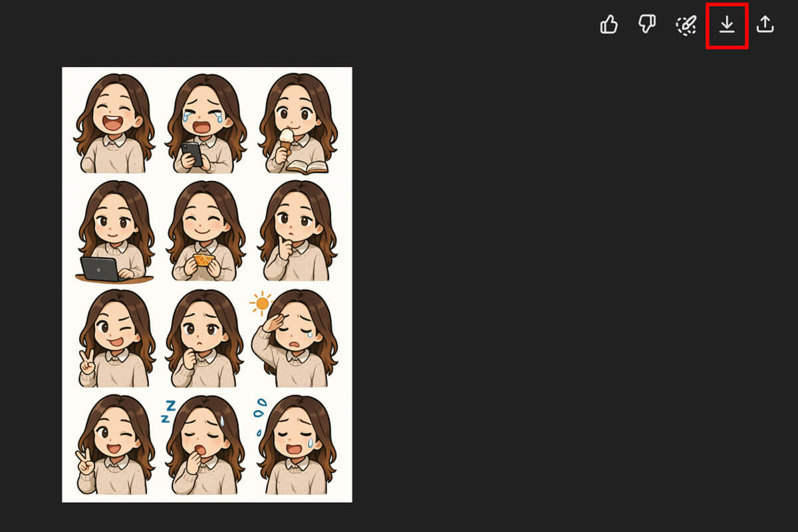The image size is (798, 532).
Task: Open the edit image selection brush tool
Action: (x=686, y=25)
